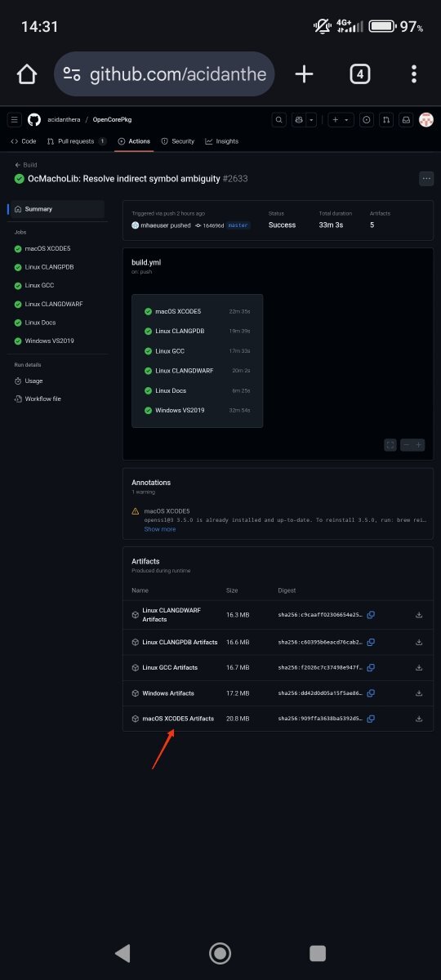Open the user avatar menu

426,120
